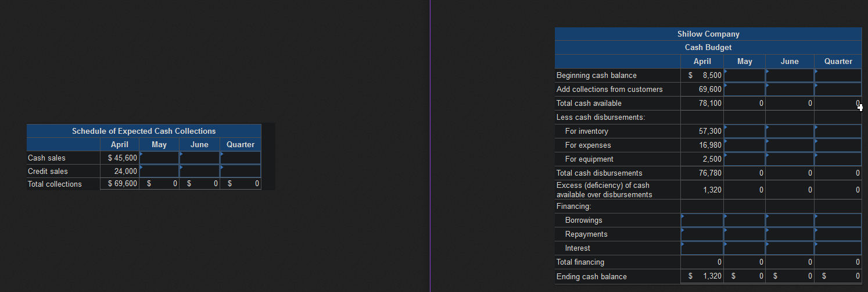This screenshot has height=292, width=868.
Task: Click the April inventory disbursement 57,300
Action: [710, 131]
